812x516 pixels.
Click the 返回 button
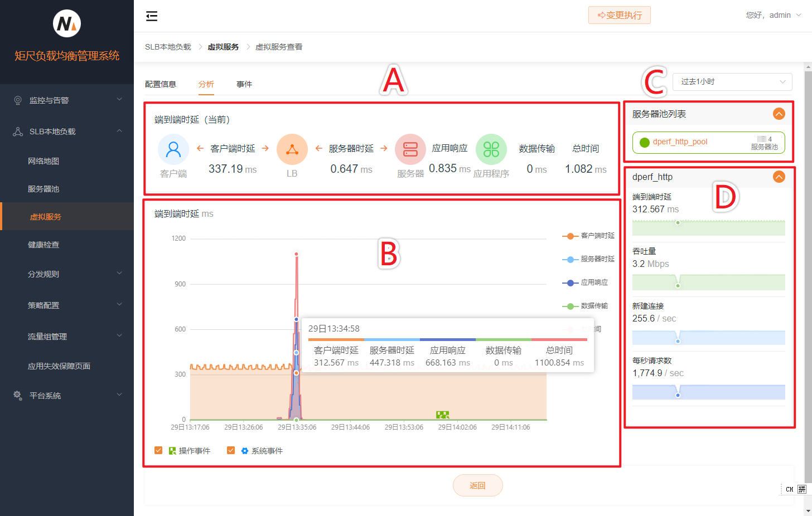click(477, 485)
